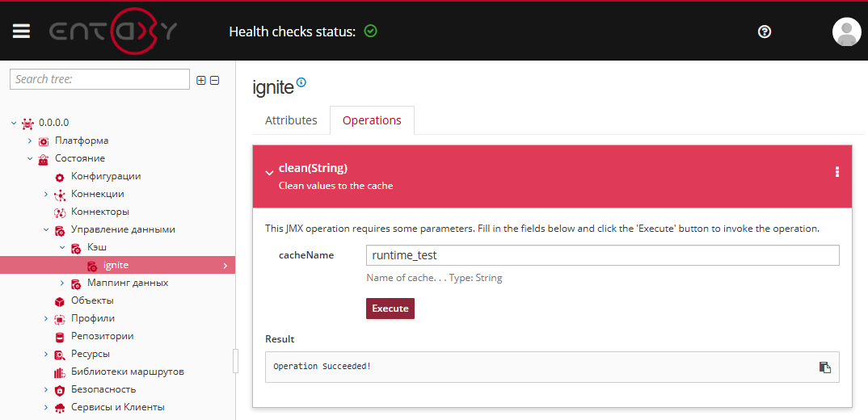The width and height of the screenshot is (868, 420).
Task: Click the cacheName input field
Action: click(602, 255)
